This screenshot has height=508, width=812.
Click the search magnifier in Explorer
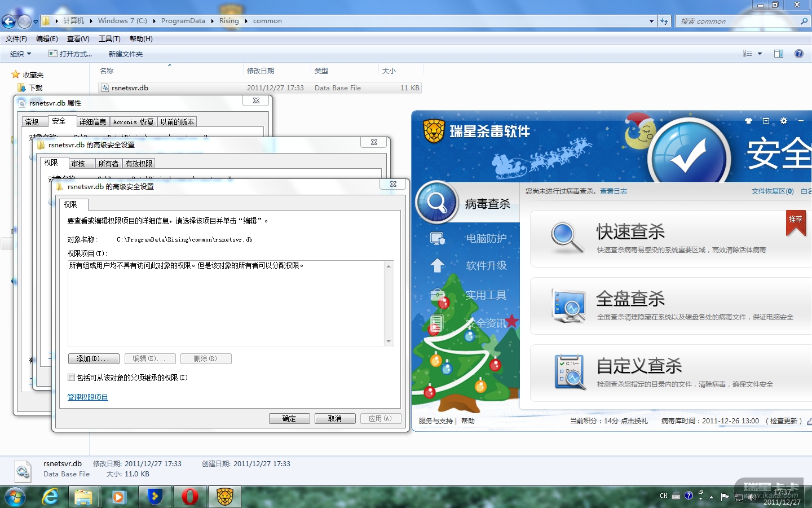point(804,21)
